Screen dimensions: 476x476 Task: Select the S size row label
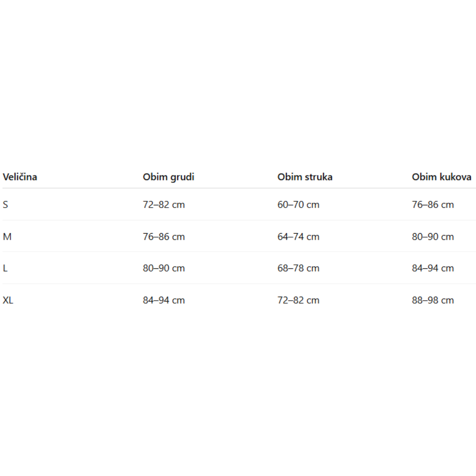[5, 205]
